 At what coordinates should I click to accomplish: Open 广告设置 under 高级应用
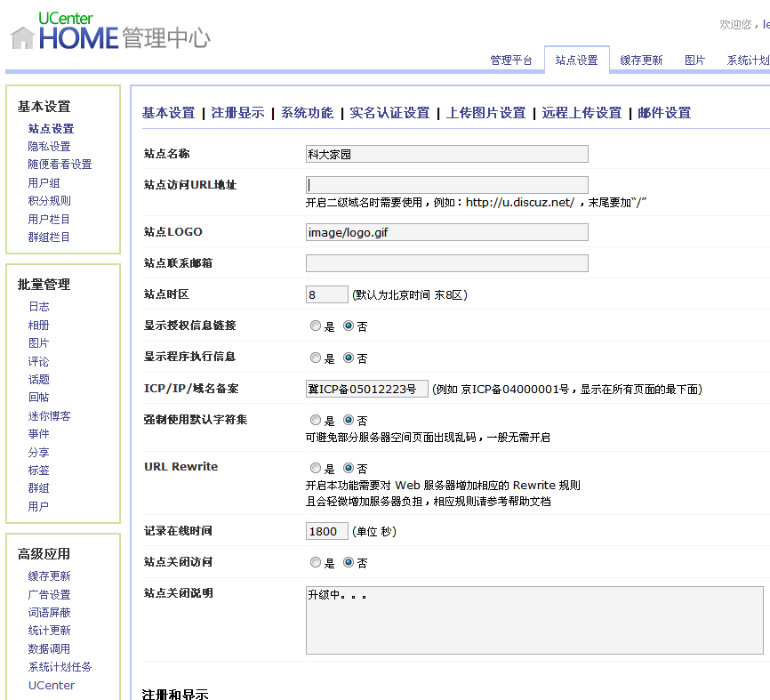49,594
